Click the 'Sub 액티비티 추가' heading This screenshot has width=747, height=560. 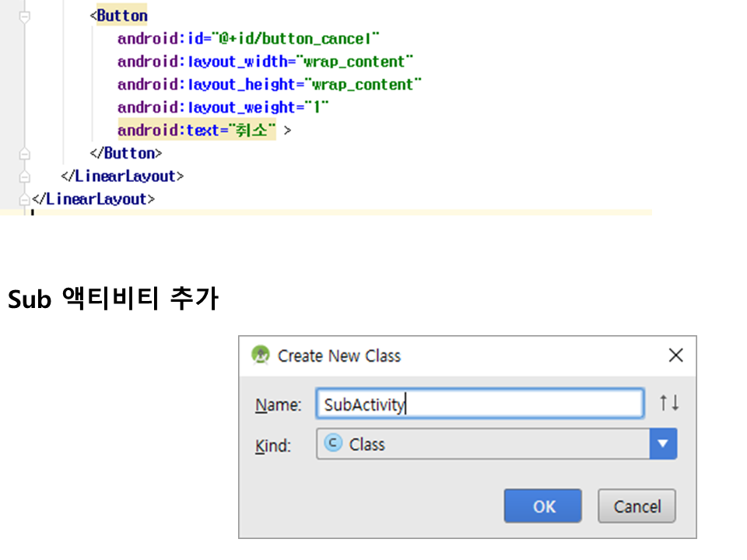113,299
